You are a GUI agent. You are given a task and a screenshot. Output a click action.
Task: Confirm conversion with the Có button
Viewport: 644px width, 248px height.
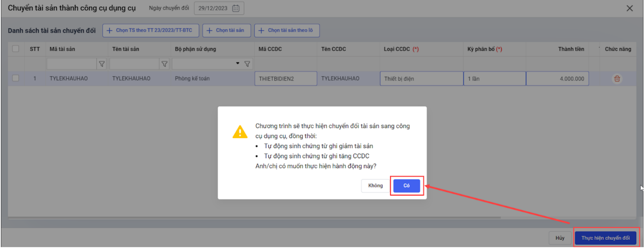pos(406,186)
